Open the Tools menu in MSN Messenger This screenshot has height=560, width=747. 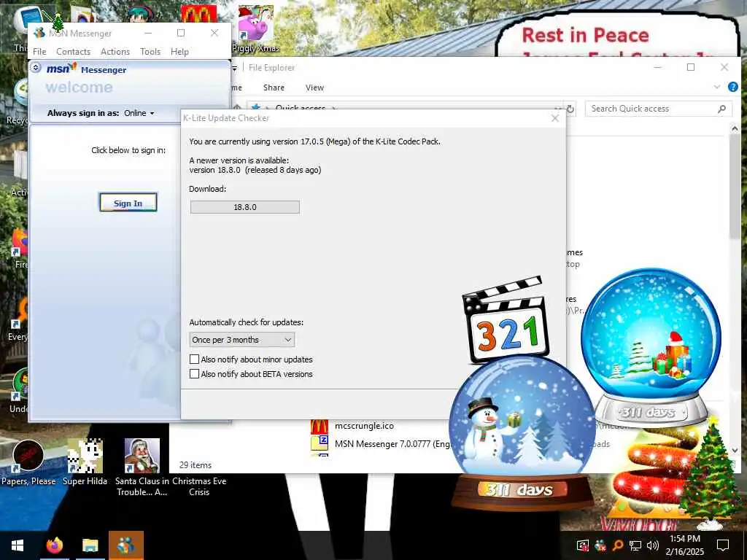150,52
